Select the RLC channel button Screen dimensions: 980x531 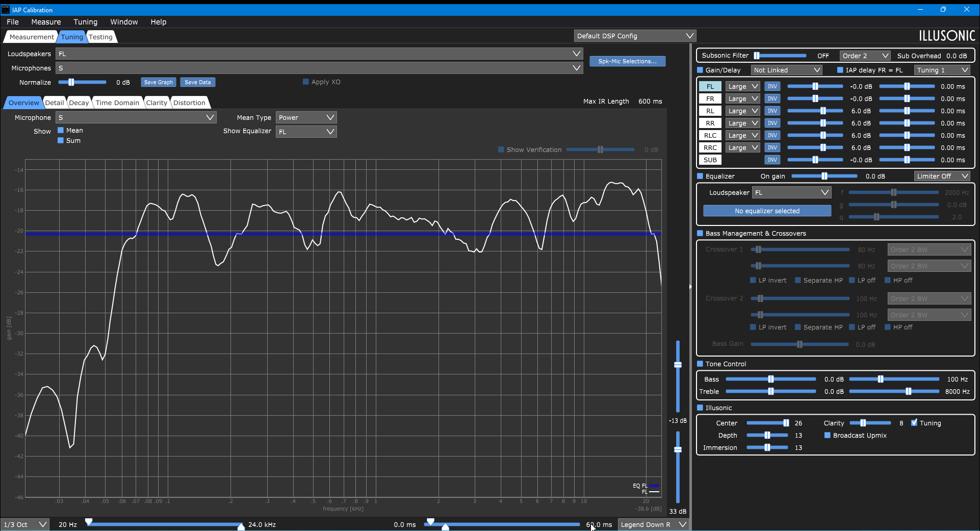pyautogui.click(x=710, y=135)
